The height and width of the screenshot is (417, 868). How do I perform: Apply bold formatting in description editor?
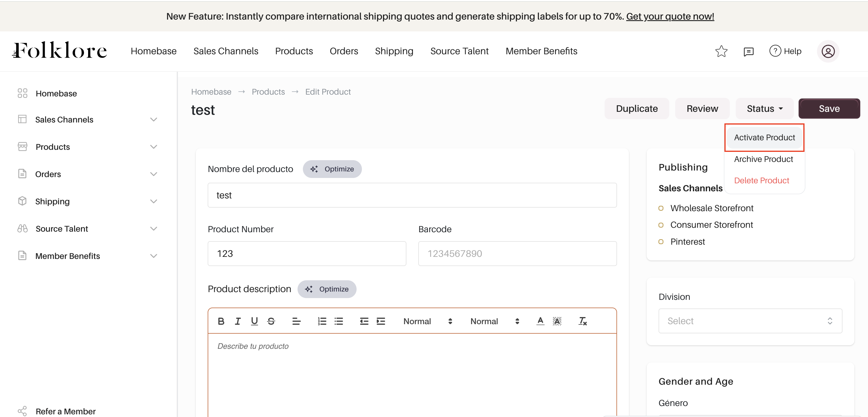(x=221, y=321)
